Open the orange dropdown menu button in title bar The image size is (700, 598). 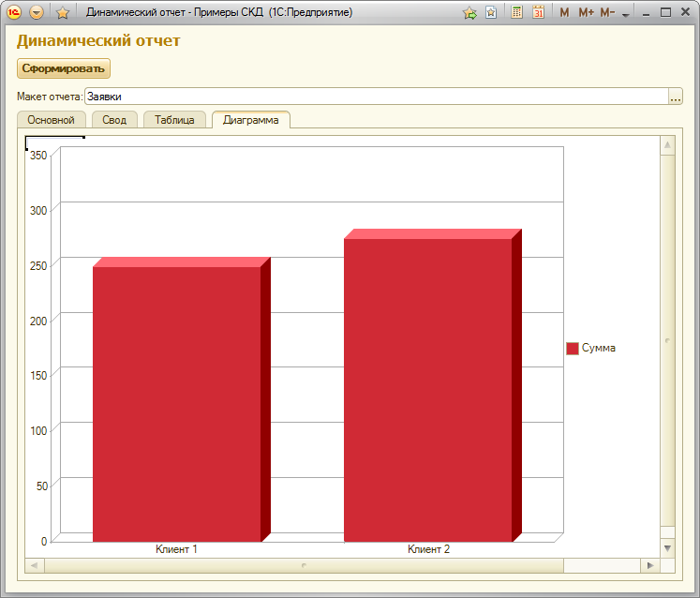[x=37, y=12]
